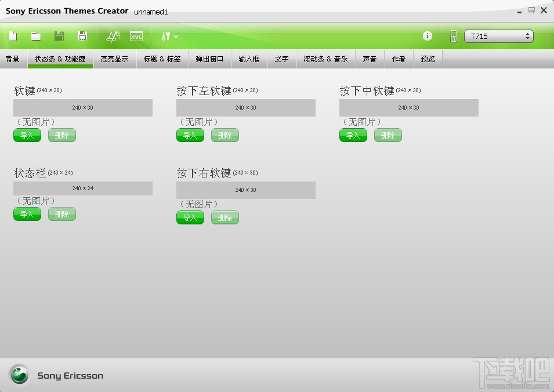The width and height of the screenshot is (554, 392).
Task: Delete the 按下中软键 image
Action: (x=388, y=135)
